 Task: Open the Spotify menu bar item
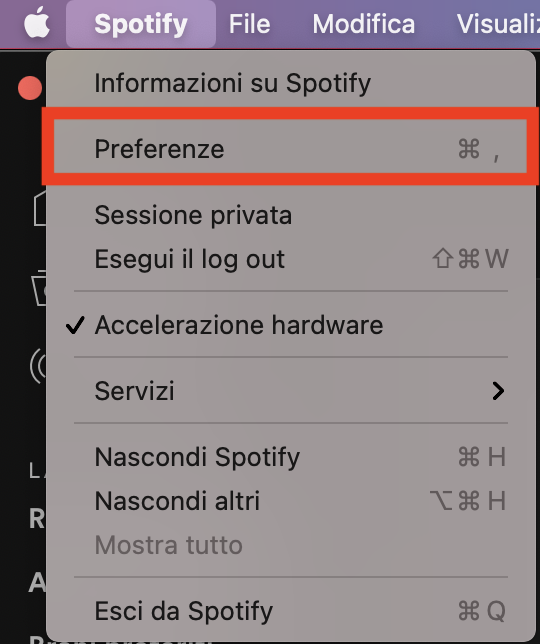click(x=141, y=24)
